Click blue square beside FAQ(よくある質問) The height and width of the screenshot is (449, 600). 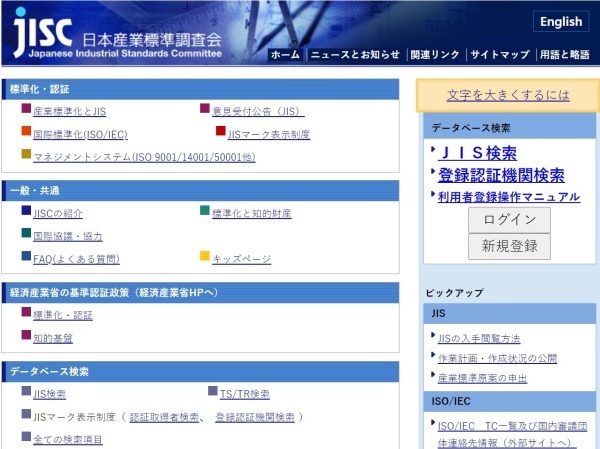(26, 257)
